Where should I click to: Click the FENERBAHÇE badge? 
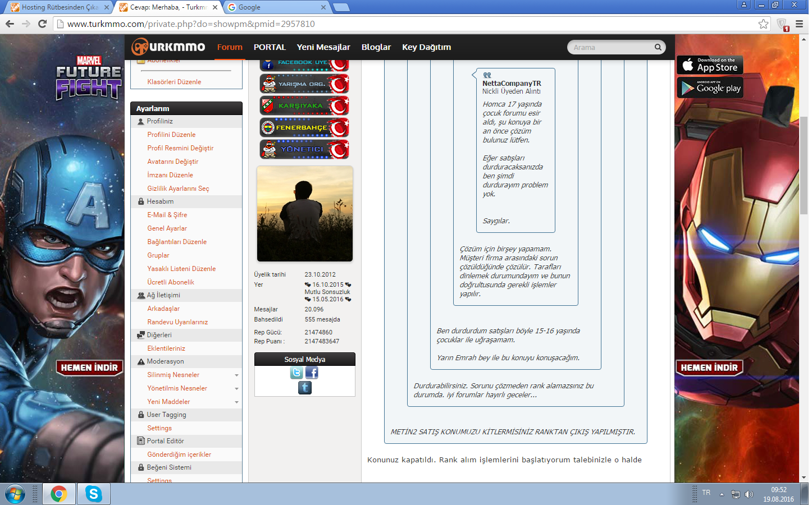tap(304, 127)
